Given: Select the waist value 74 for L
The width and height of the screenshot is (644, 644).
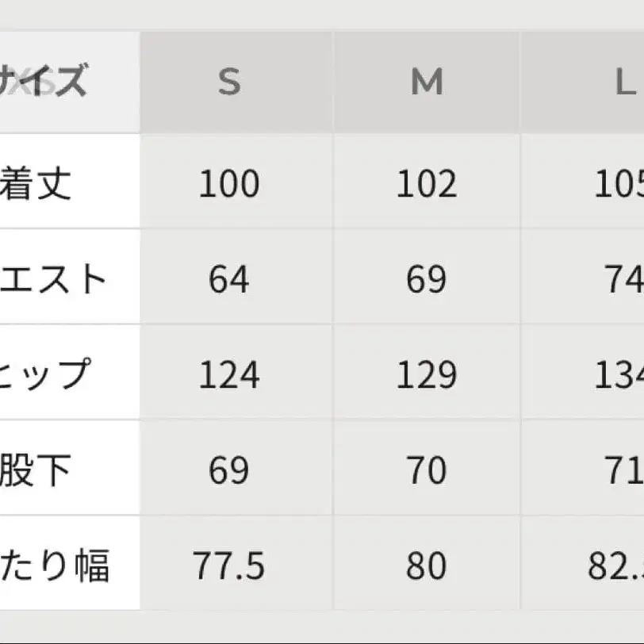Looking at the screenshot, I should pyautogui.click(x=624, y=279).
